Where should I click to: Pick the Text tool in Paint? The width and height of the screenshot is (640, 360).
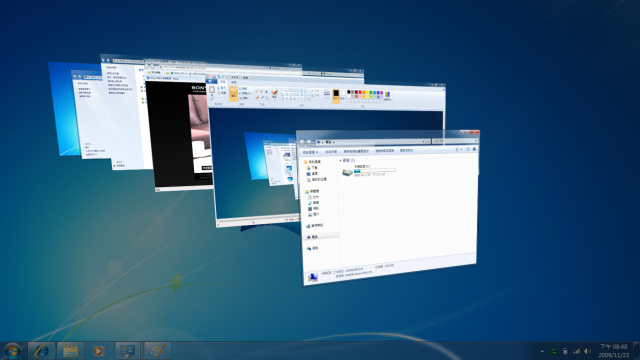tap(267, 92)
